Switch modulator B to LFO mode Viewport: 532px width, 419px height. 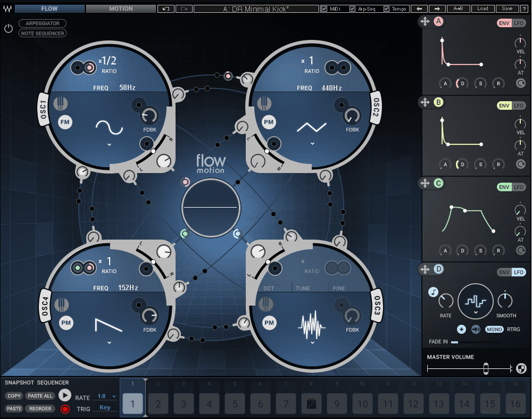[x=518, y=105]
